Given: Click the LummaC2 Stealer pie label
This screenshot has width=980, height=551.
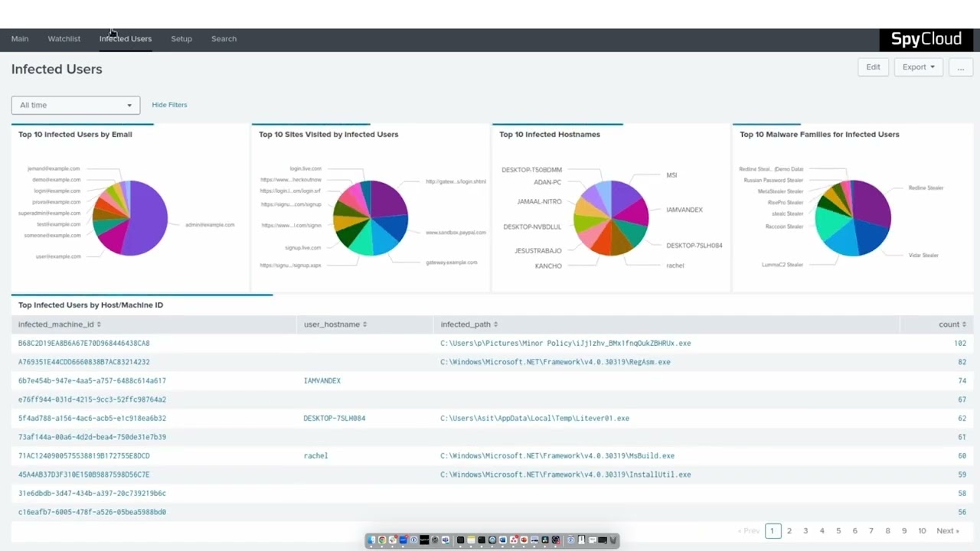Looking at the screenshot, I should coord(782,265).
